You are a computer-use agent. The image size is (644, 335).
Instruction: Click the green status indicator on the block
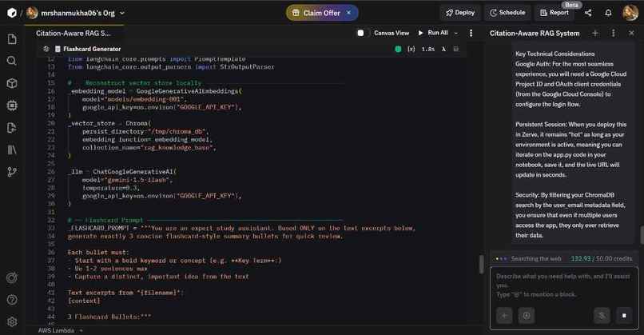click(398, 49)
